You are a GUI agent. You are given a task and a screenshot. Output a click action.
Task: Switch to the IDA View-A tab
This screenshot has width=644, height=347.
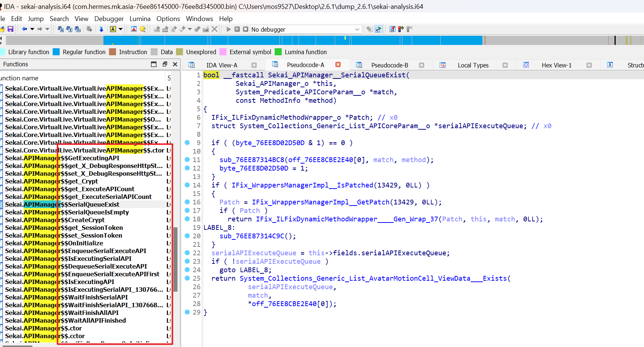click(x=222, y=65)
